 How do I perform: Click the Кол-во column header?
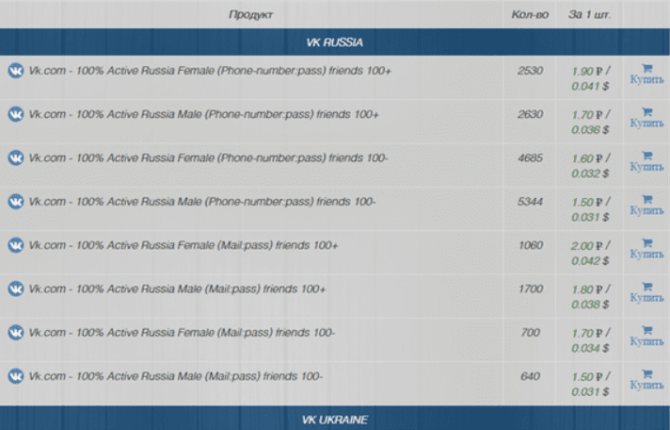pyautogui.click(x=530, y=15)
